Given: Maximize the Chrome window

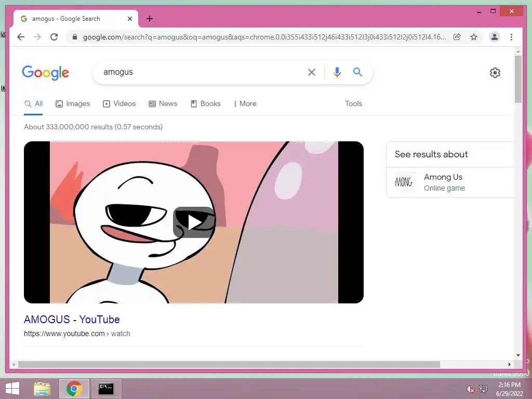Looking at the screenshot, I should [x=493, y=11].
